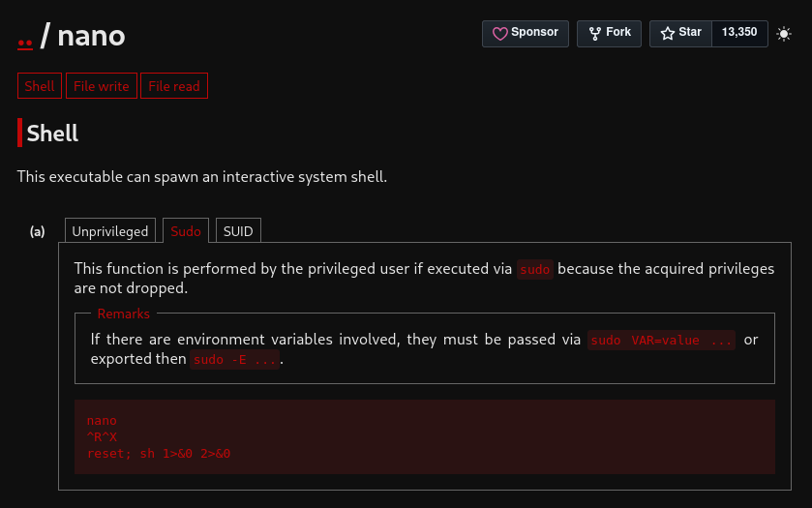Click the fork icon on the Fork button
Screen dimensions: 812x508
595,34
